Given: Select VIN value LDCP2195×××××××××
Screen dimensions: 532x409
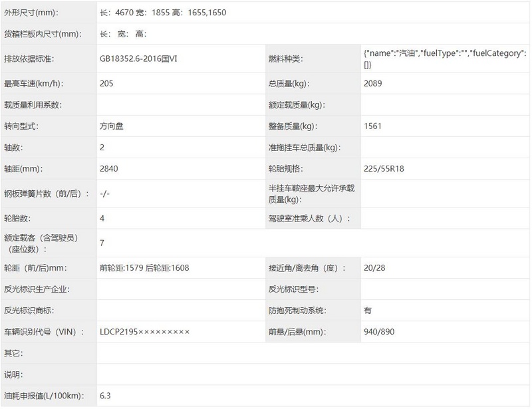Looking at the screenshot, I should [x=145, y=332].
